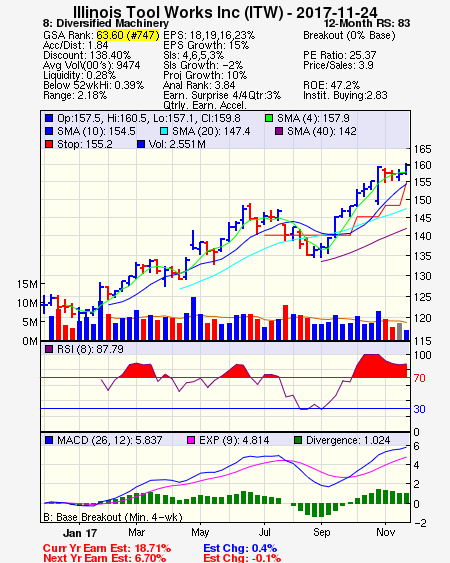Image resolution: width=450 pixels, height=563 pixels.
Task: Click the 'Anal Rank: 3.84' text
Action: coord(199,85)
